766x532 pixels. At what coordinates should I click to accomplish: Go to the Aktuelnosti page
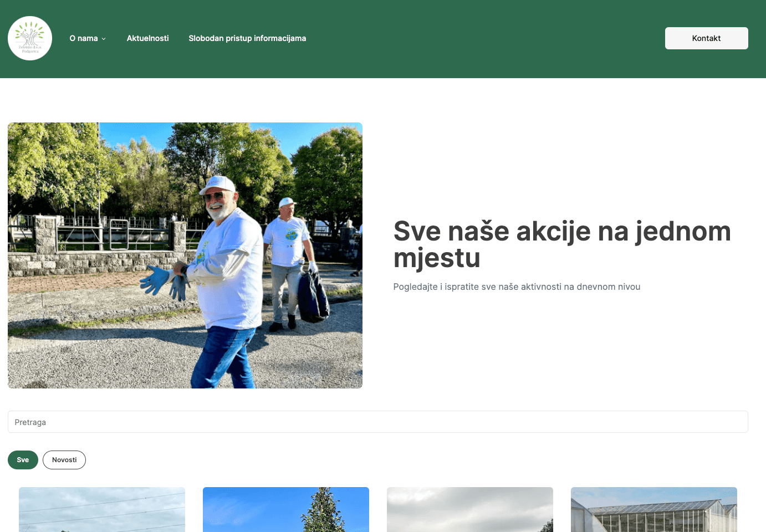[x=147, y=38]
